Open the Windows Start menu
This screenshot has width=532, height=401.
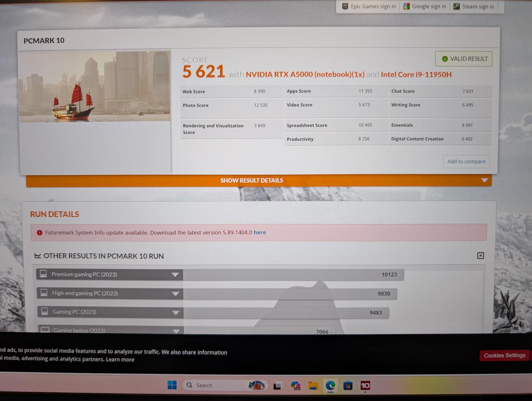click(x=172, y=385)
